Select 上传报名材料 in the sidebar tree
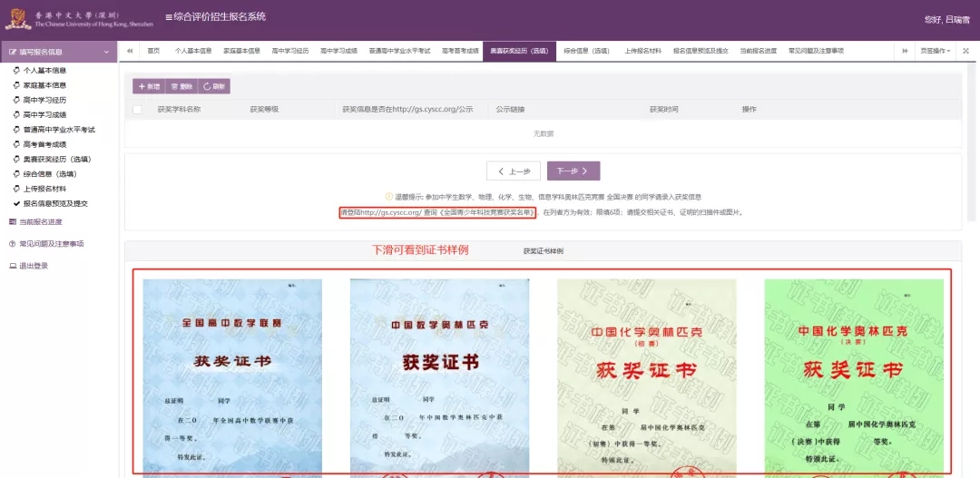Viewport: 980px width, 478px height. pos(44,189)
